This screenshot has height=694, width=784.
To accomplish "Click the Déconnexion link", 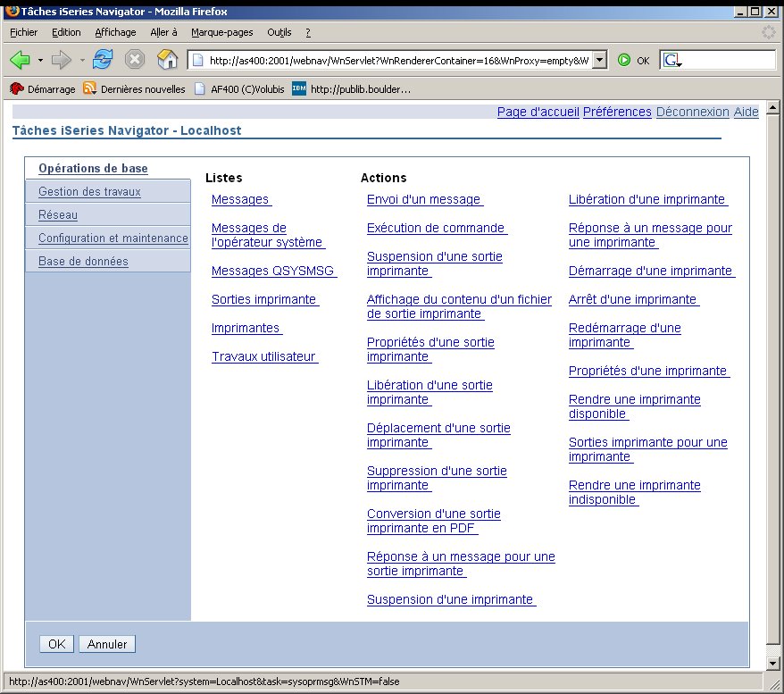I will 693,112.
